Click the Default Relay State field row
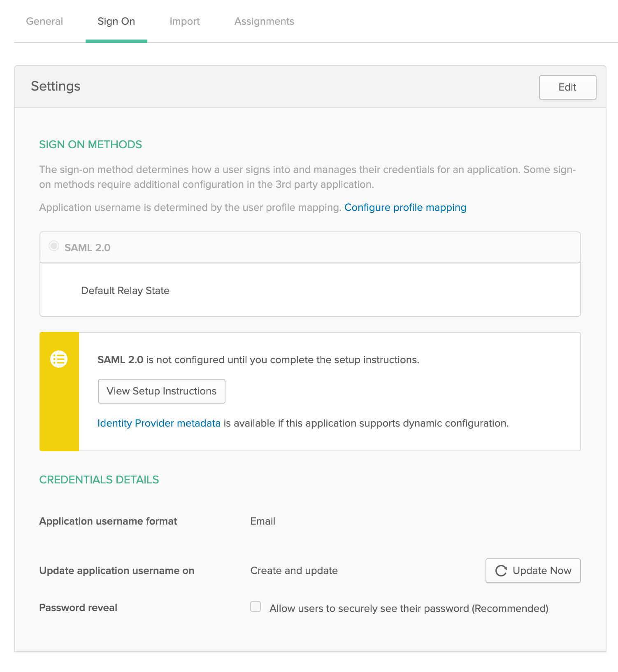Image resolution: width=618 pixels, height=672 pixels. pos(310,290)
